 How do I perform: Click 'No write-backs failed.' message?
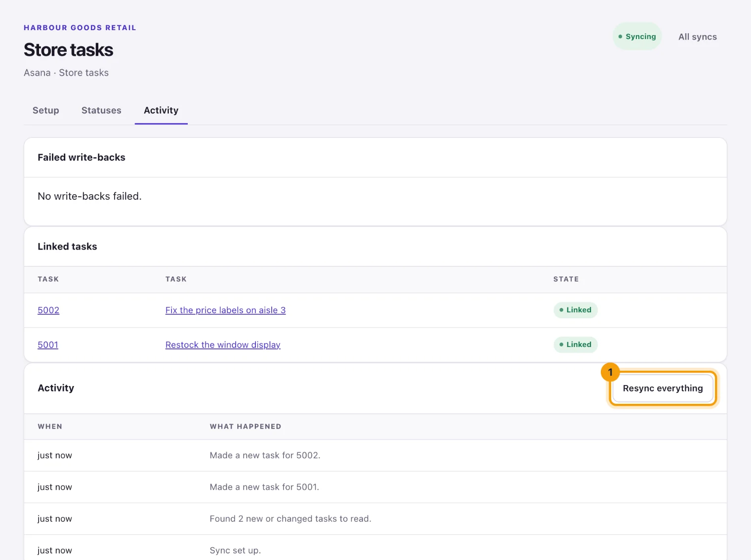click(89, 196)
